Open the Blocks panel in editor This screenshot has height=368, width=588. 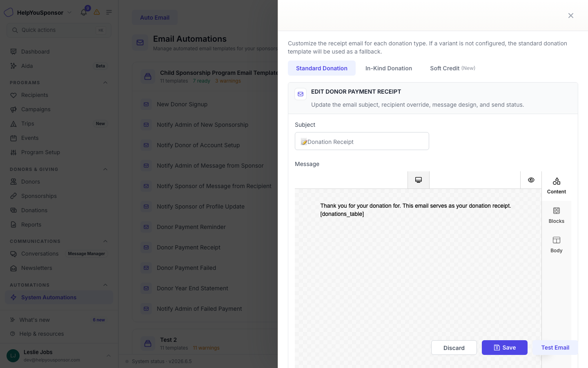click(x=557, y=215)
